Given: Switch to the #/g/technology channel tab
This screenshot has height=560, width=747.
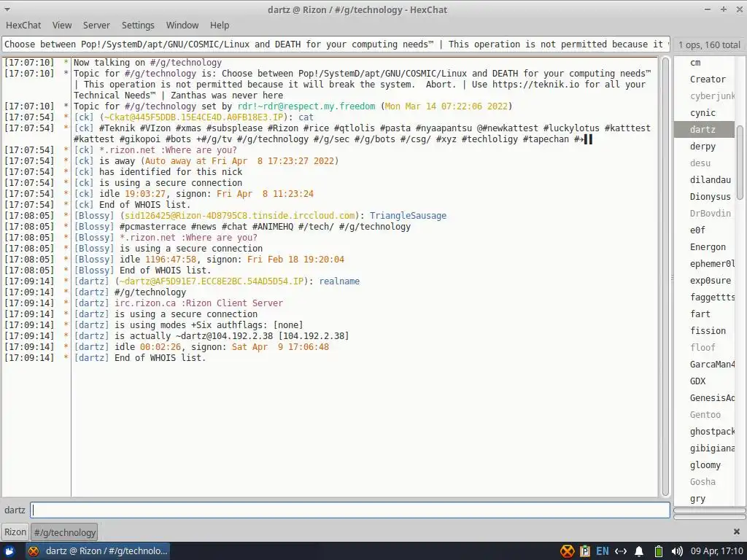Looking at the screenshot, I should [64, 532].
